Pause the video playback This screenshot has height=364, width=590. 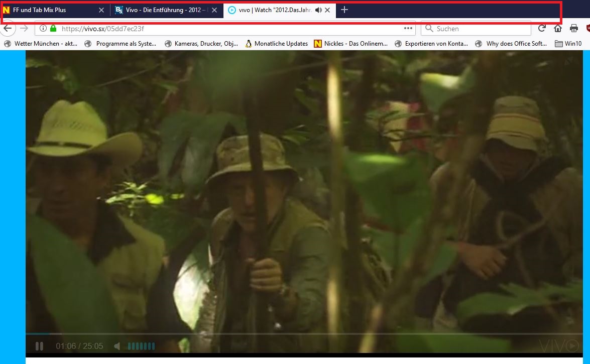pos(39,346)
